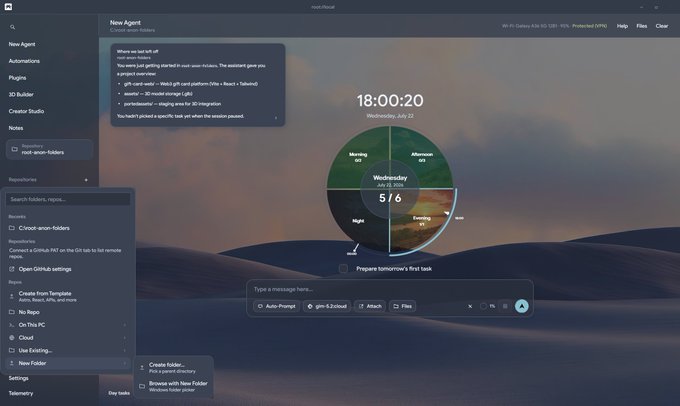Screen dimensions: 680x406
Task: Clear the message box with the X icon
Action: [x=470, y=306]
